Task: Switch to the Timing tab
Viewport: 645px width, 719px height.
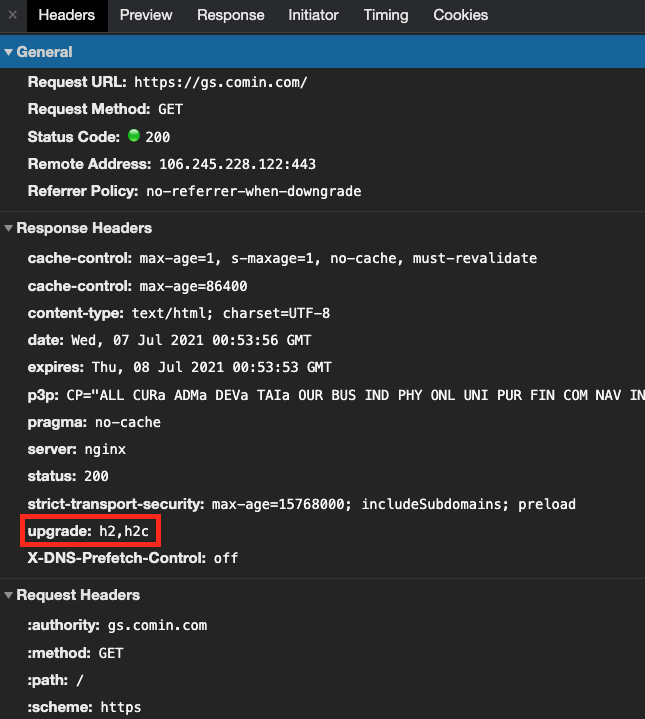Action: [386, 15]
